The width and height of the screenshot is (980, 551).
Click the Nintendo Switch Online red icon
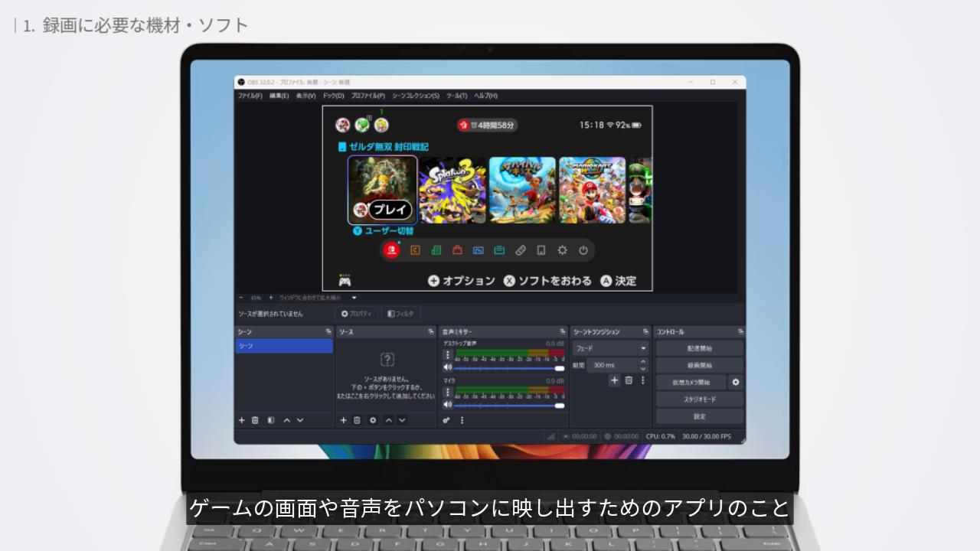(391, 250)
